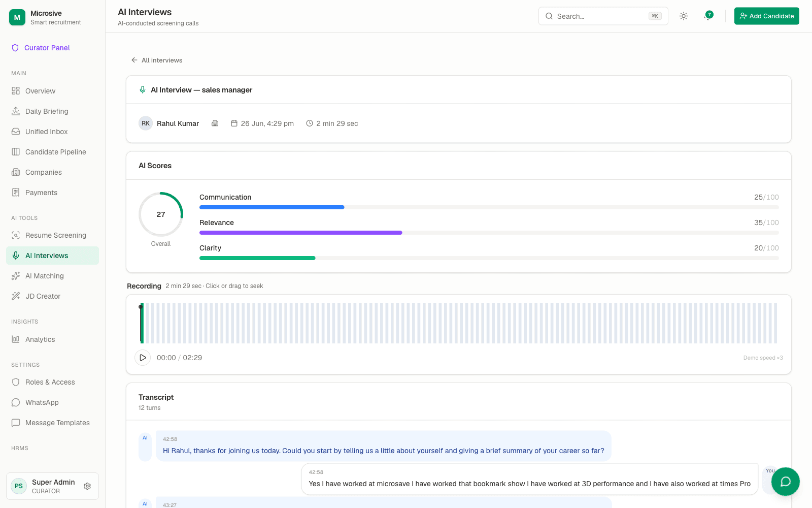Click the Clarity 20/100 score value
The height and width of the screenshot is (508, 812).
pos(766,248)
